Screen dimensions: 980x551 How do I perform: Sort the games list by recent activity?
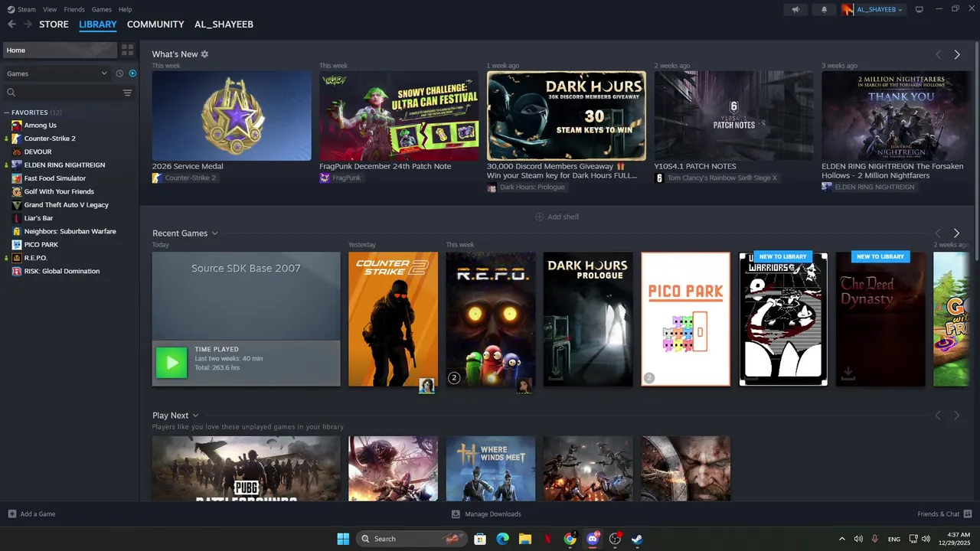coord(119,73)
